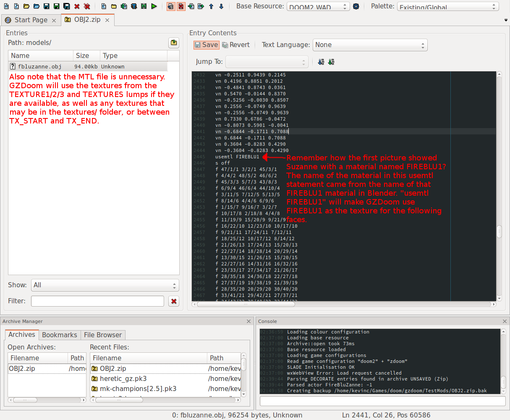
Task: Create a new directory in archive
Action: 114,6
